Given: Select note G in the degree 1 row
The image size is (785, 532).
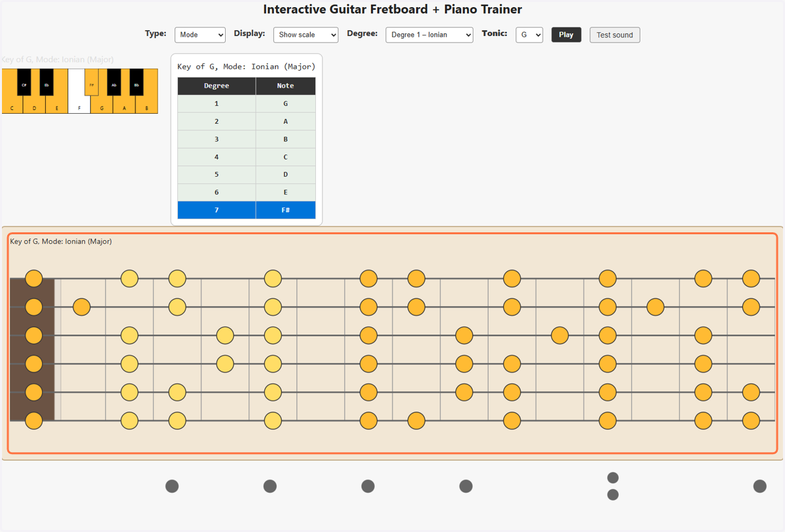Looking at the screenshot, I should point(286,103).
